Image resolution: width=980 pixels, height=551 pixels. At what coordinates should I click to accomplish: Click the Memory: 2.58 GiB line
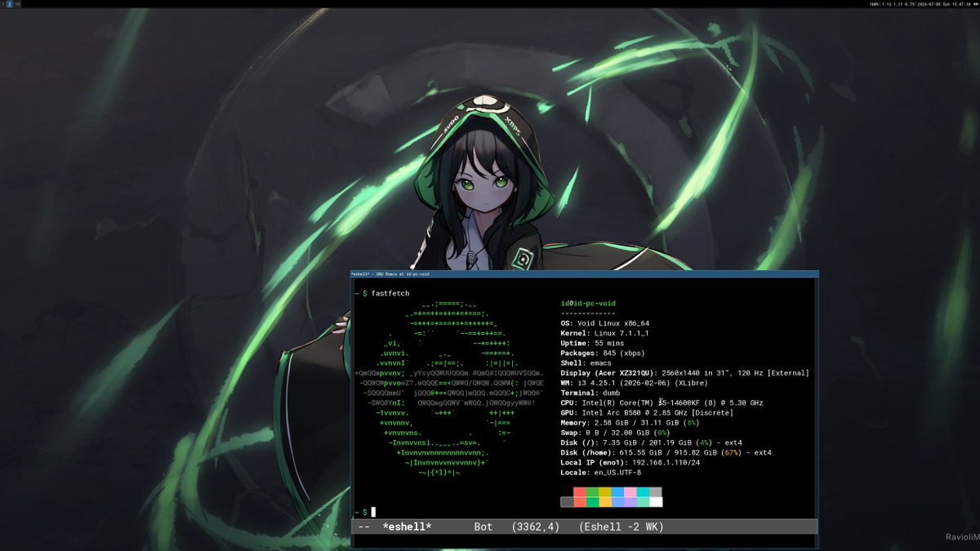[x=630, y=423]
